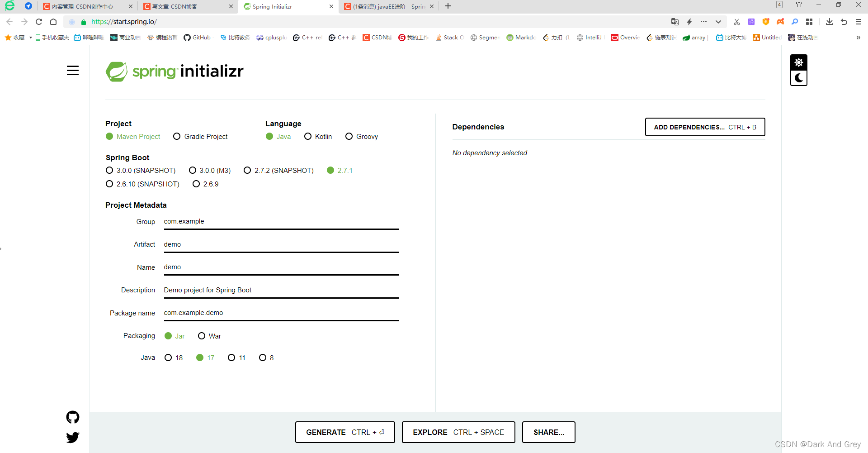Image resolution: width=868 pixels, height=453 pixels.
Task: Open the game controller extension icon
Action: [x=780, y=22]
